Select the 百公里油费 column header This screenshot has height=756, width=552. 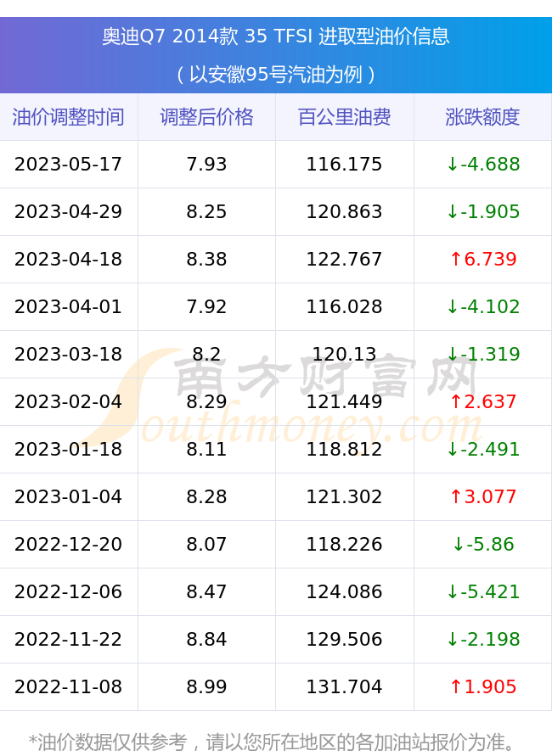[x=345, y=117]
